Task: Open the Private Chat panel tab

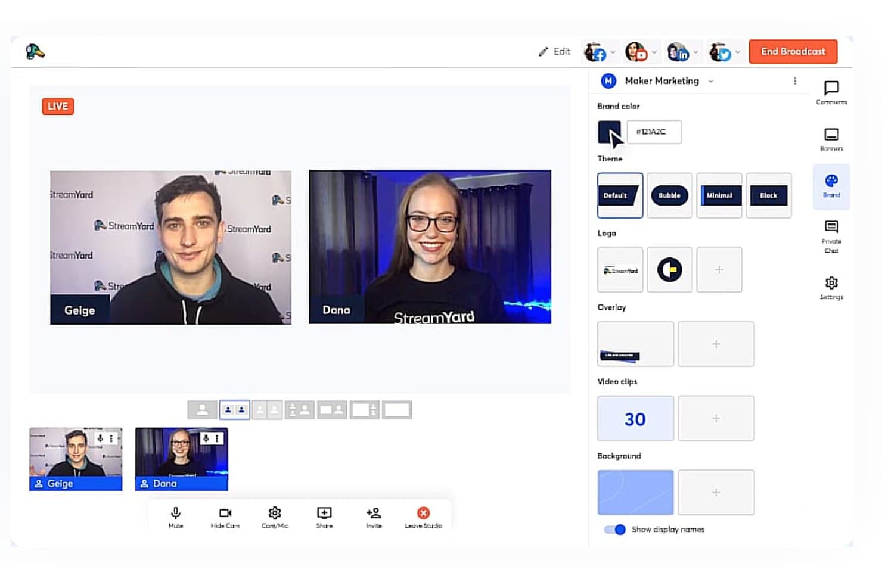Action: tap(831, 237)
